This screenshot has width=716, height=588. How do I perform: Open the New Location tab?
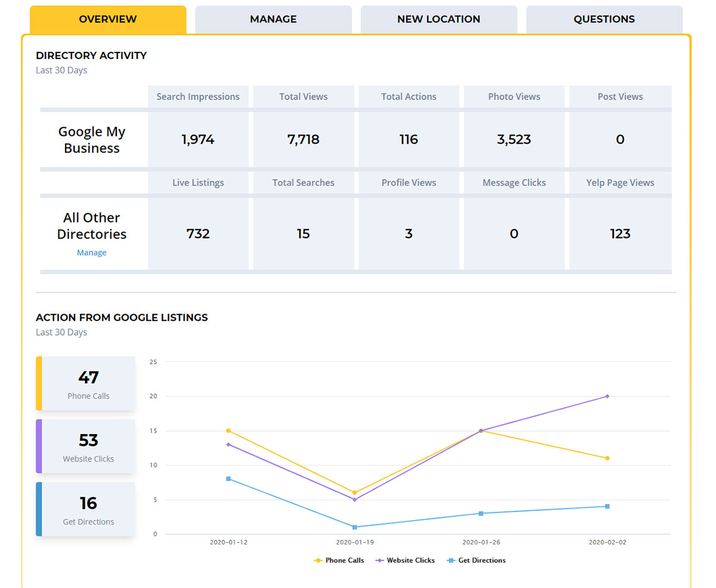(439, 19)
